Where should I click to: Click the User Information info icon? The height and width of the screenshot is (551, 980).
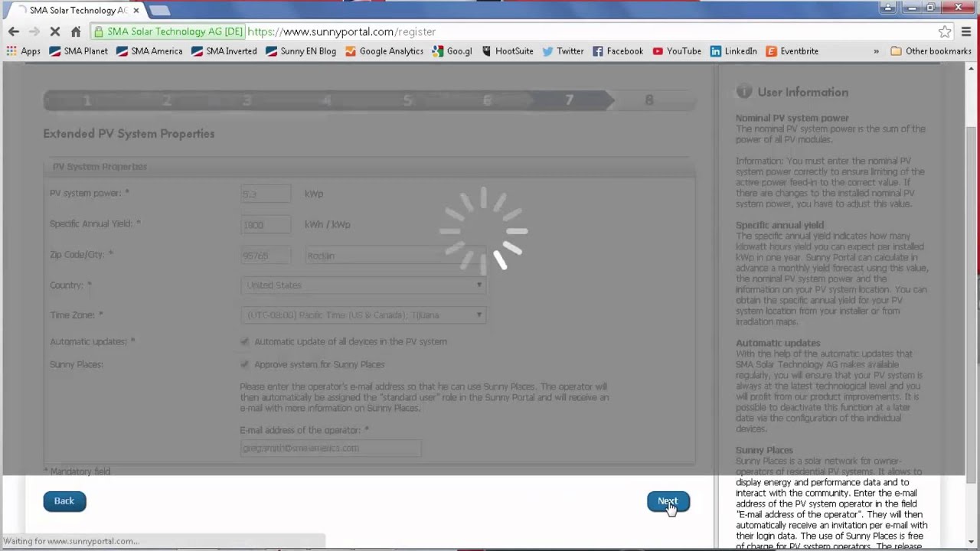click(743, 92)
